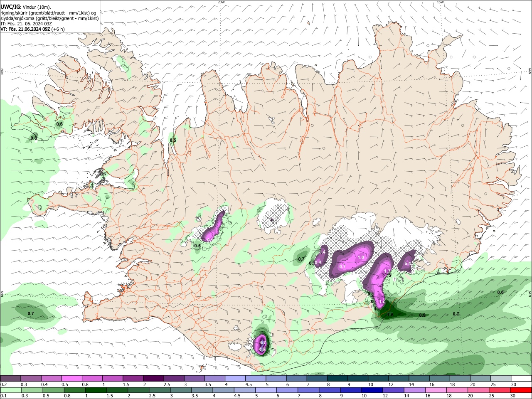Click the lightest green rain swatch labeled 0.1
The height and width of the screenshot is (399, 532).
point(11,390)
